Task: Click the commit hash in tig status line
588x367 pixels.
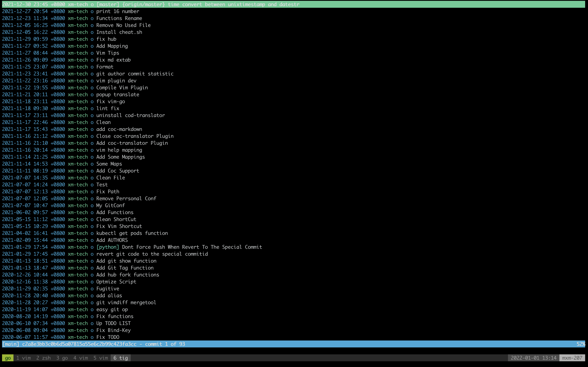Action: (79, 344)
